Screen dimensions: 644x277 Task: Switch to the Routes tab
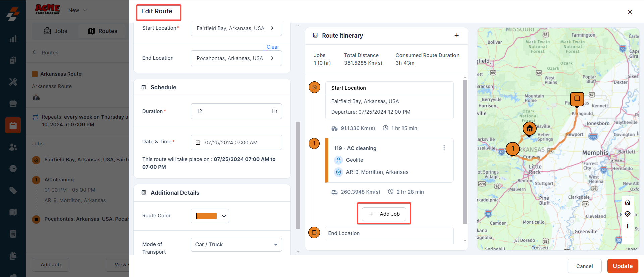tap(103, 31)
